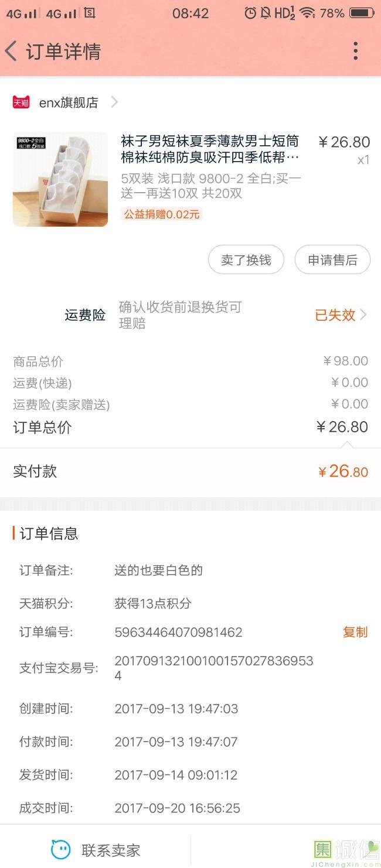Tap the Wi-Fi status icon

pos(307,13)
